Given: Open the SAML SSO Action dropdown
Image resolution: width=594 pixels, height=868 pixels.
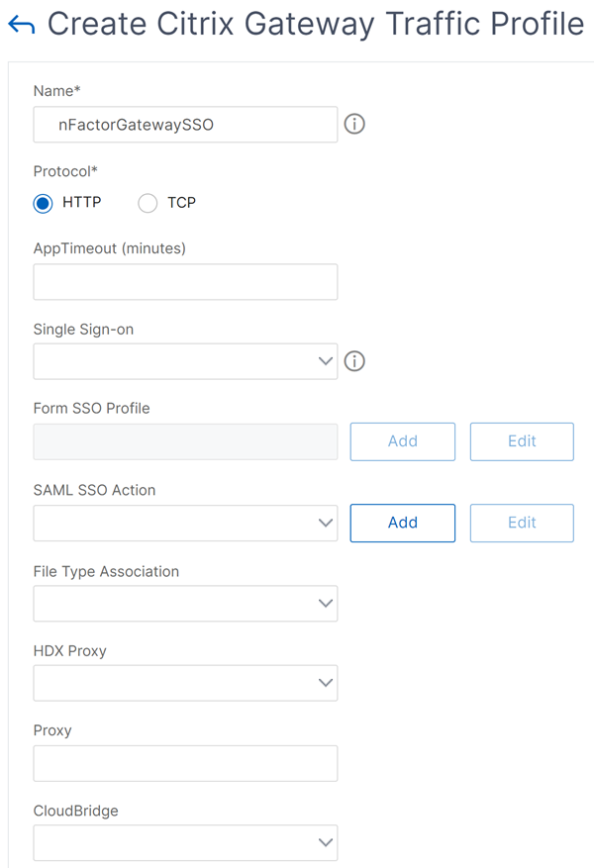Looking at the screenshot, I should click(185, 523).
